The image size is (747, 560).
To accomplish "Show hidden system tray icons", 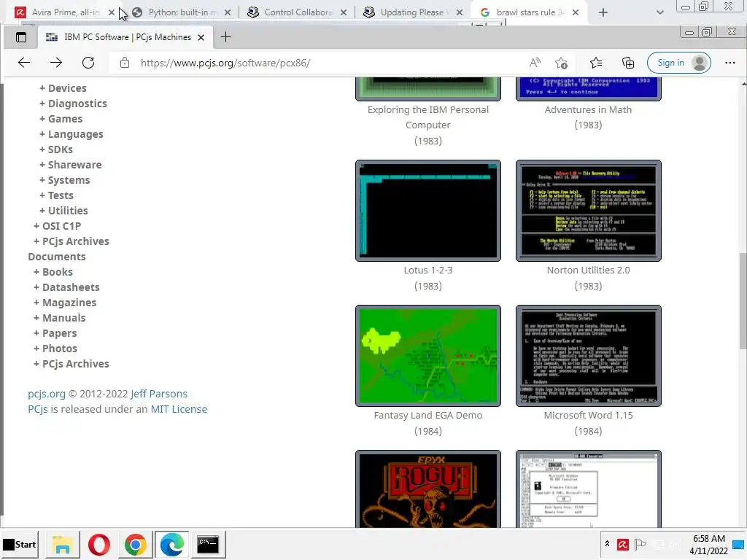I will coord(607,543).
